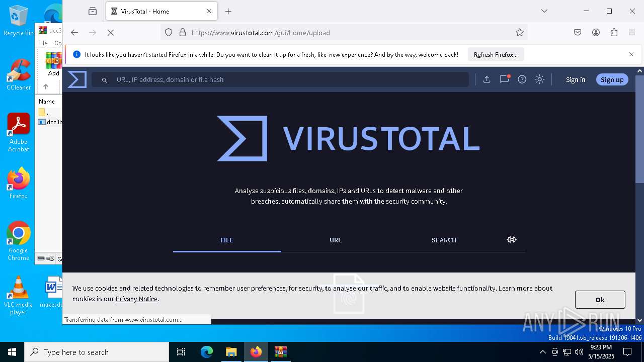644x362 pixels.
Task: Click the volume speaker tray icon
Action: point(579,352)
